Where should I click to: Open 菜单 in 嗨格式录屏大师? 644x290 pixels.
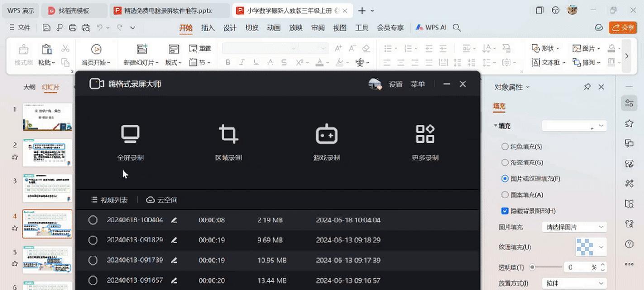click(418, 84)
